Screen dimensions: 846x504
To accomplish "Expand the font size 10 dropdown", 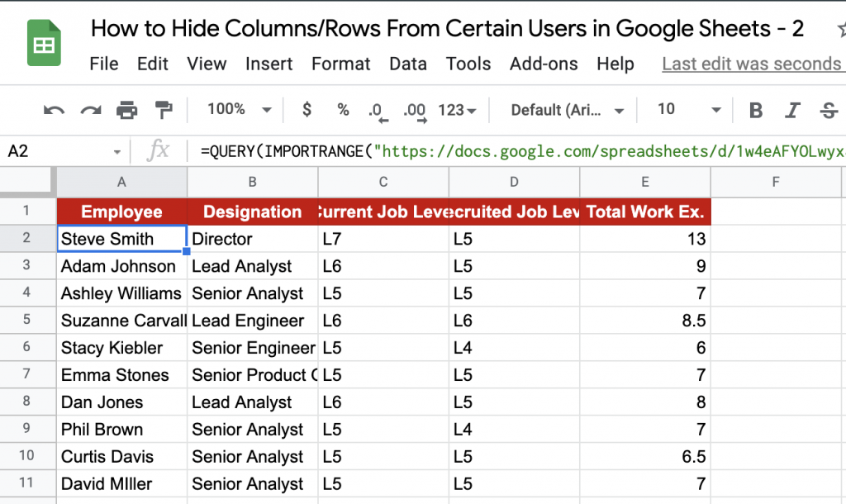I will pyautogui.click(x=689, y=109).
